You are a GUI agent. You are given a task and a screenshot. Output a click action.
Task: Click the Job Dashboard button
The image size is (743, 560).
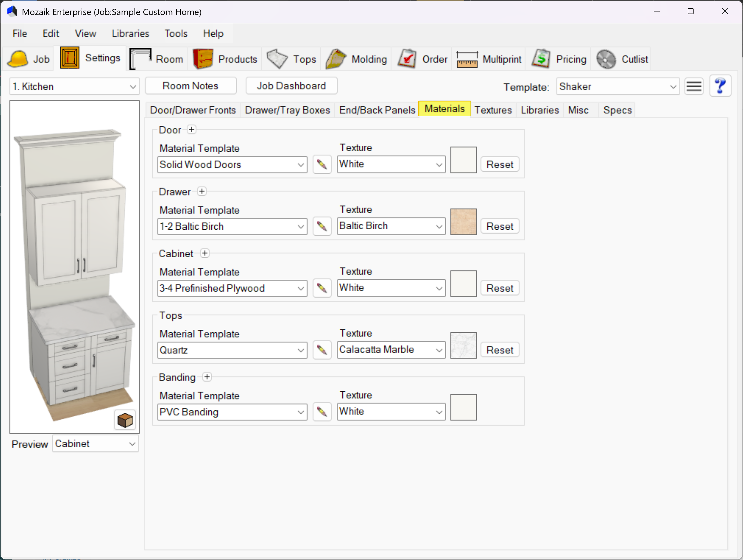pos(291,86)
